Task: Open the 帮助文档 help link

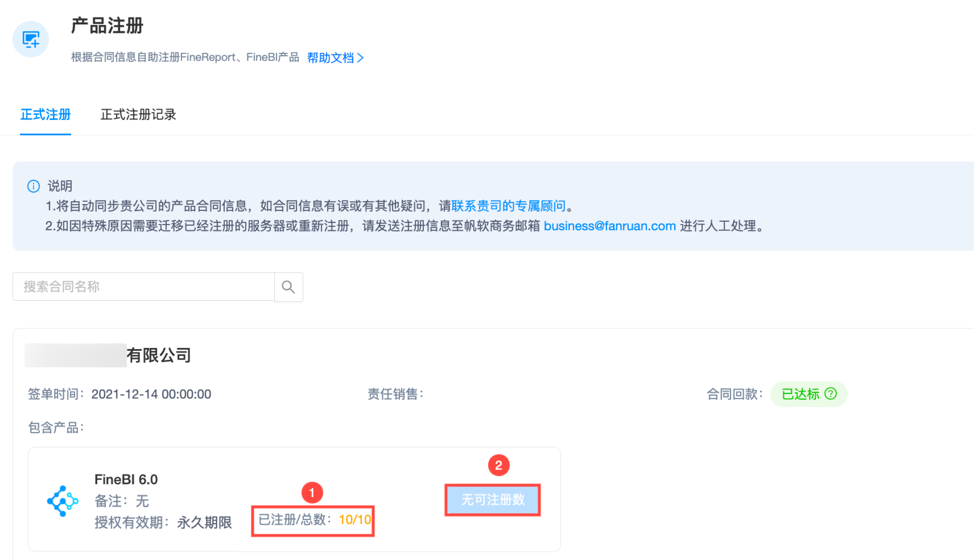Action: tap(330, 58)
